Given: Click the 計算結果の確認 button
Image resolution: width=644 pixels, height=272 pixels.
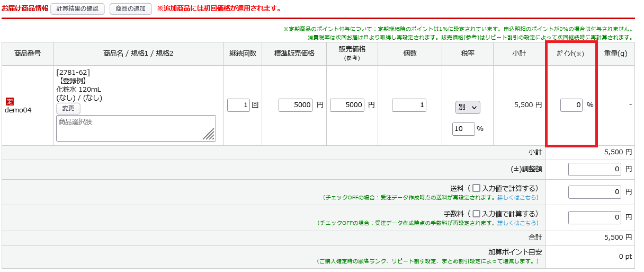Looking at the screenshot, I should [x=77, y=9].
